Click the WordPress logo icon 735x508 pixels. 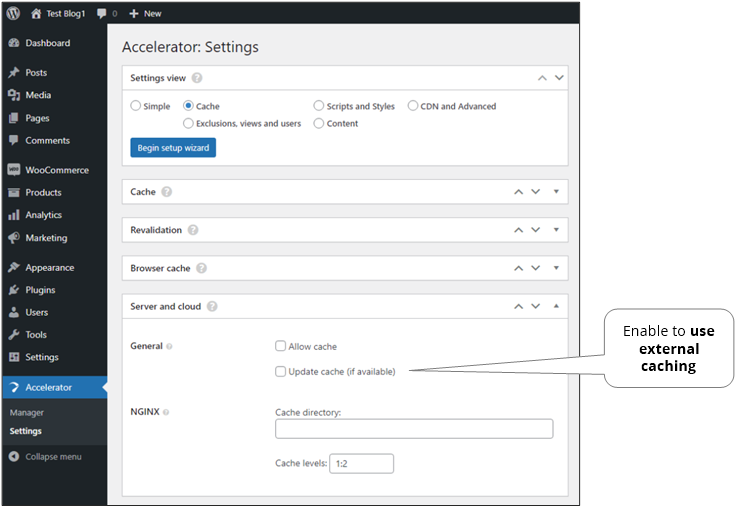coord(13,13)
